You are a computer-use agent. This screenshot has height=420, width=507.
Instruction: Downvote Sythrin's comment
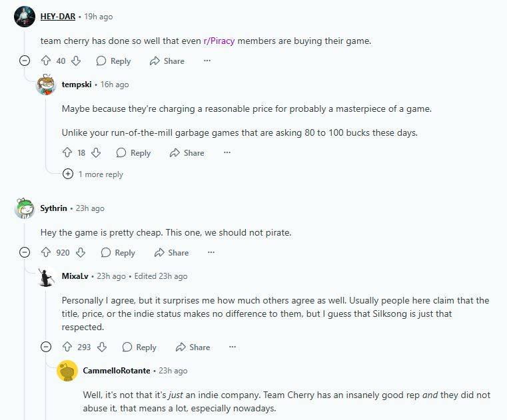(81, 252)
